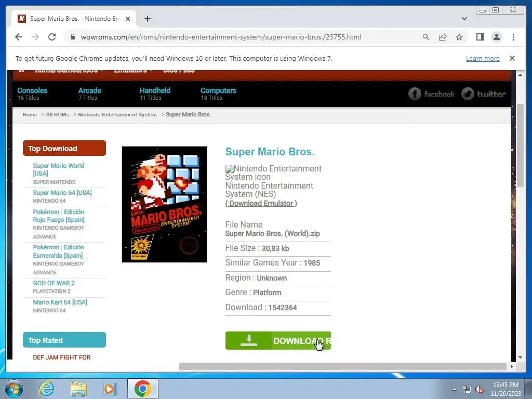532x399 pixels.
Task: Click All ROMs breadcrumb link
Action: [57, 115]
